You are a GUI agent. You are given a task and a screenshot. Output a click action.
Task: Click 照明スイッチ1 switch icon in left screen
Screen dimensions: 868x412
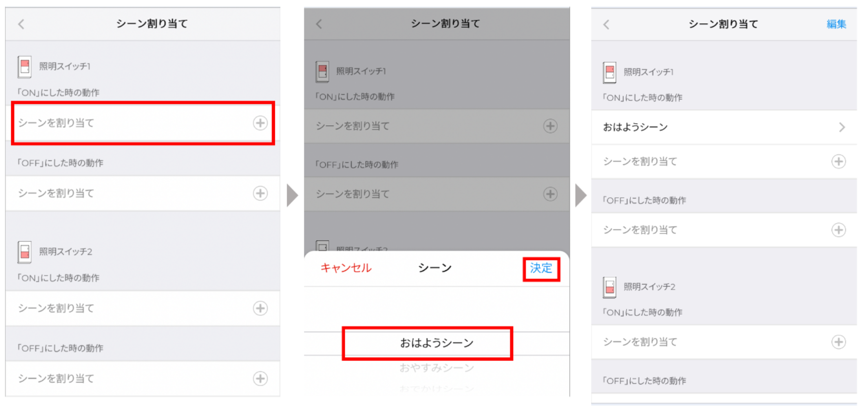(25, 66)
